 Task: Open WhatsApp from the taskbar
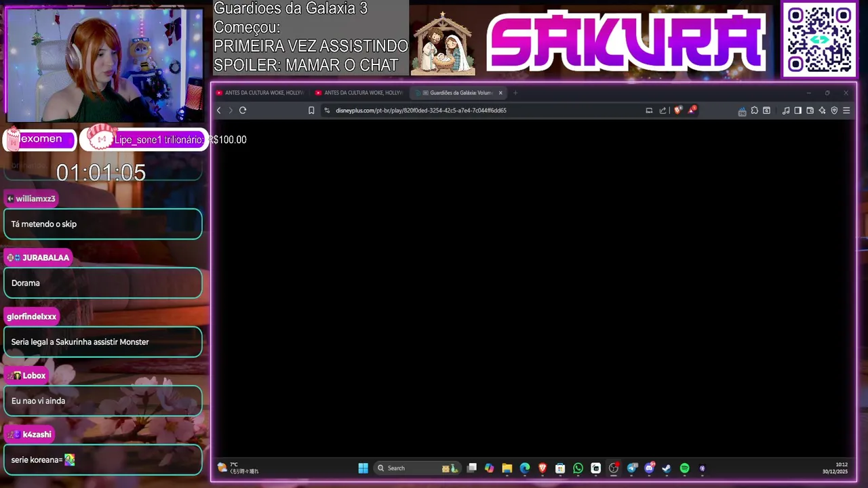click(578, 468)
